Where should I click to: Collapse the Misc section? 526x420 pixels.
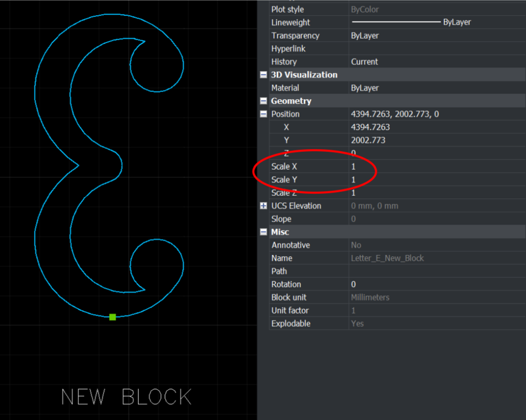coord(263,232)
